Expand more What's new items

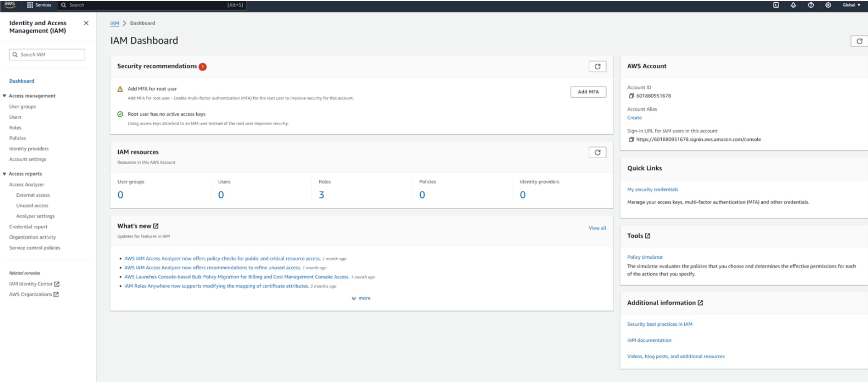click(361, 298)
